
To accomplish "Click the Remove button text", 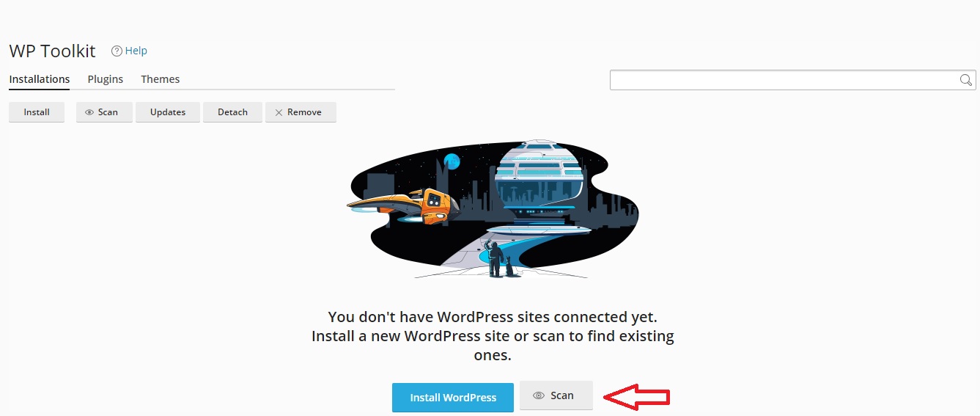I will pos(304,112).
